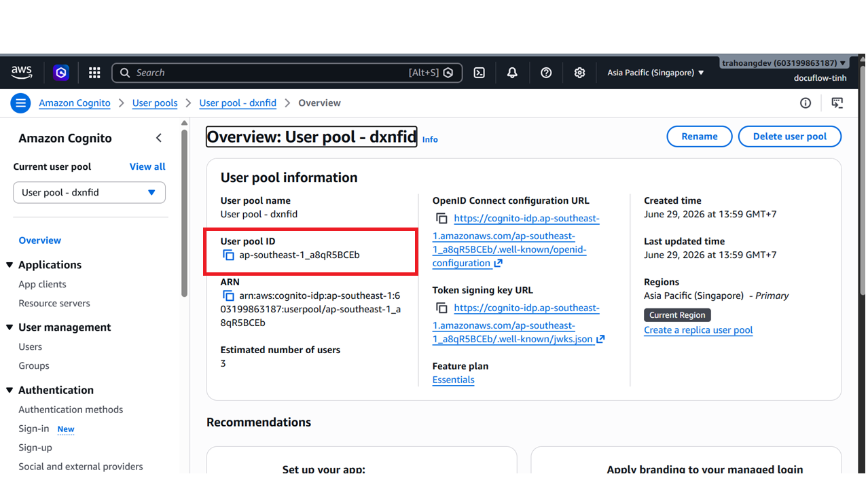Viewport: 868px width, 489px height.
Task: Open User pool - dxnfid breadcrumb
Action: tap(238, 103)
